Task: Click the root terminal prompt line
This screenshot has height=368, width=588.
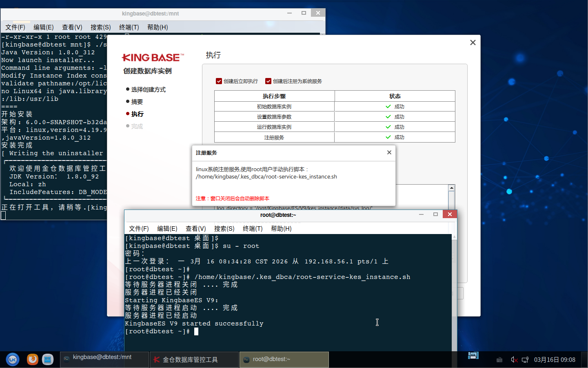Action: (x=162, y=331)
